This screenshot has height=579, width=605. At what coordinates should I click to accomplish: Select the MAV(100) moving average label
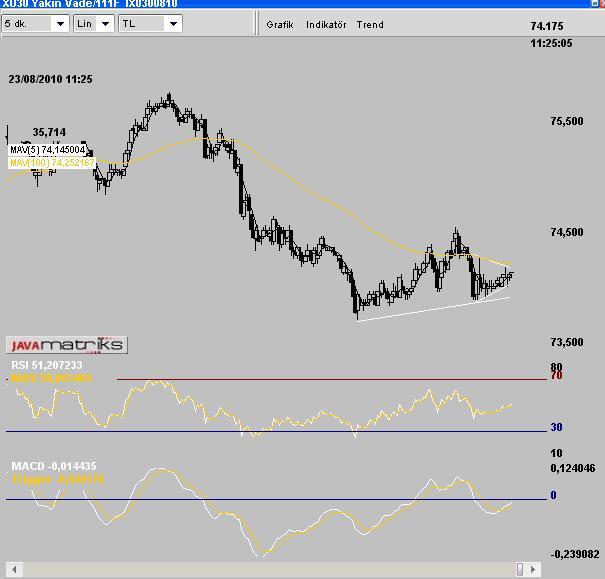52,161
